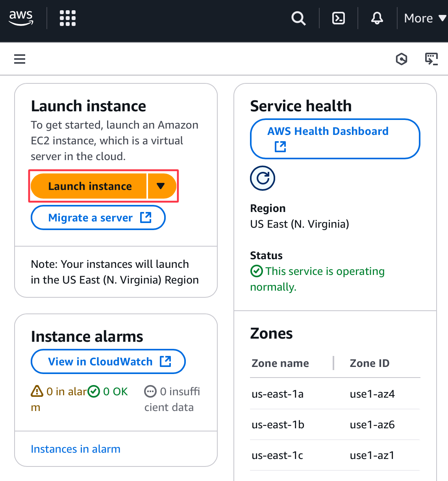Click the launch region note text
Screen dimensions: 448x481
115,272
